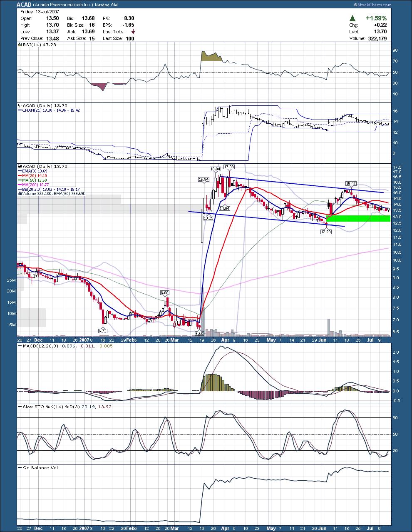
Task: Click the line icon beside On Balance Vol
Action: (x=20, y=468)
